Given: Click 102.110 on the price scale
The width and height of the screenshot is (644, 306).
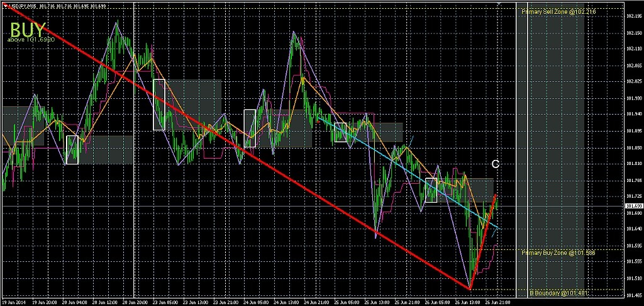Looking at the screenshot, I should tap(634, 48).
